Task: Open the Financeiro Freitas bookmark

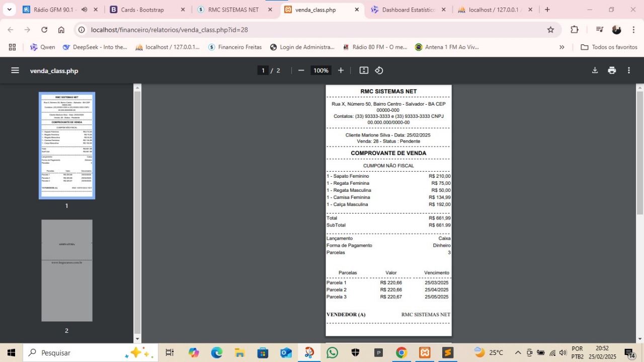Action: point(235,47)
